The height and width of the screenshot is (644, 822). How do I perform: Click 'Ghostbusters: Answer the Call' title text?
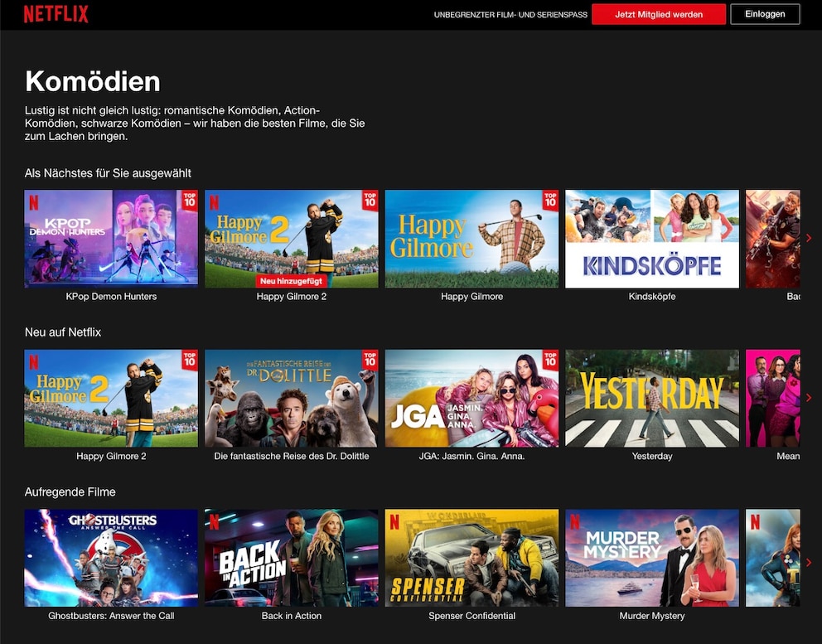pos(111,616)
